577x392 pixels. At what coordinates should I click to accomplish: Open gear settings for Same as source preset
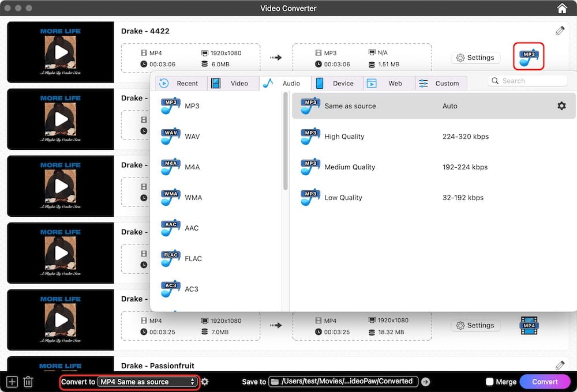point(561,106)
